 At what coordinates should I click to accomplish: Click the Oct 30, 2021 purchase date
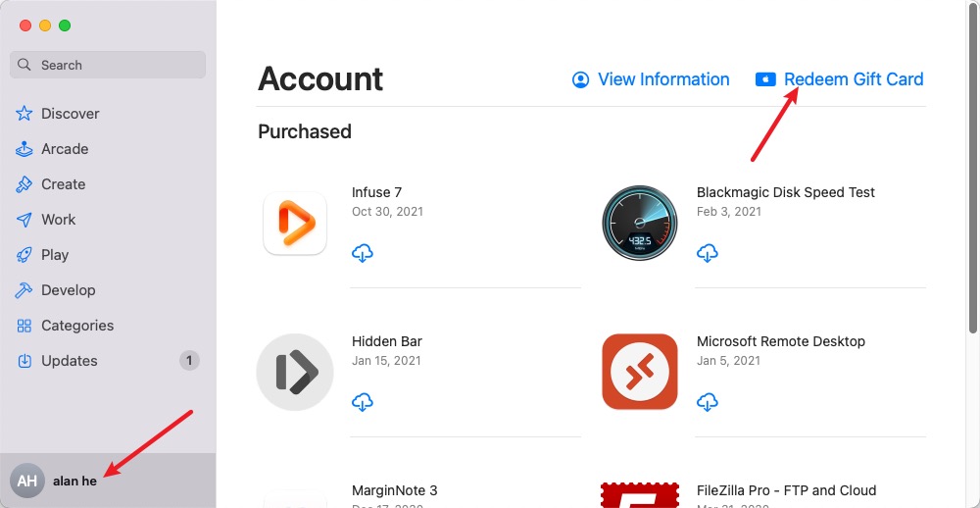[387, 212]
